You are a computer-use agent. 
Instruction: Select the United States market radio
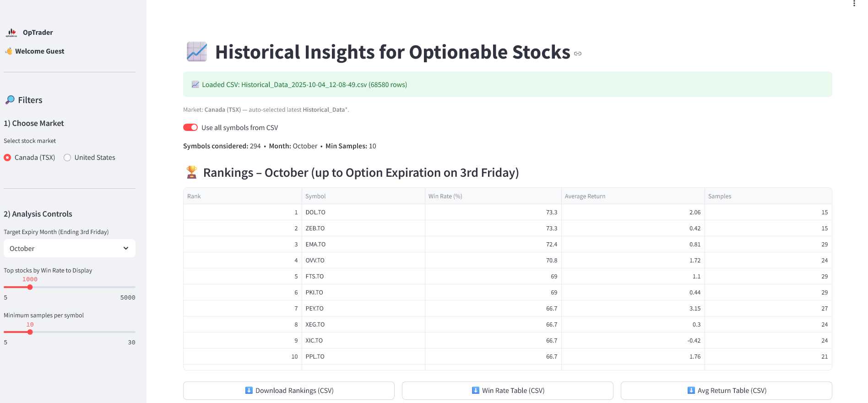coord(67,158)
